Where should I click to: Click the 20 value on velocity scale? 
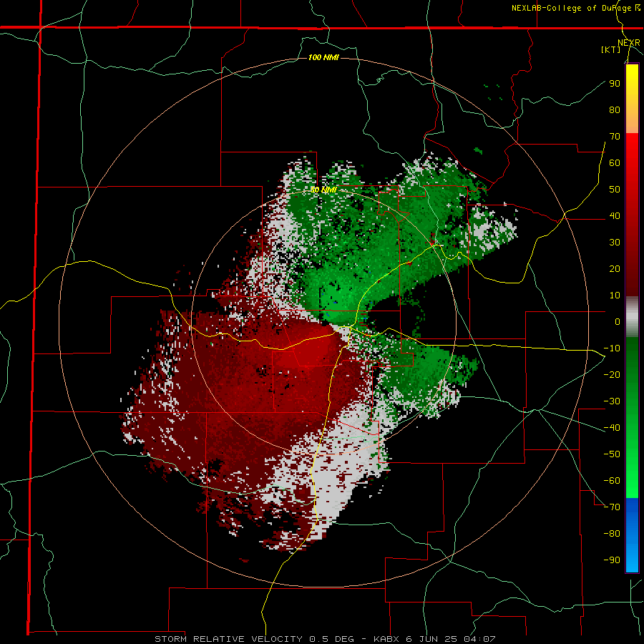(x=615, y=268)
